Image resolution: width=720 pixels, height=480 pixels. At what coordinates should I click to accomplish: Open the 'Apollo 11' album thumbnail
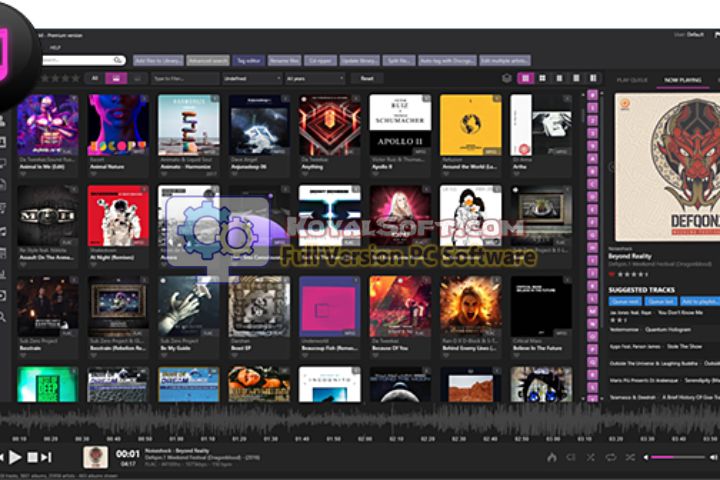tap(400, 125)
